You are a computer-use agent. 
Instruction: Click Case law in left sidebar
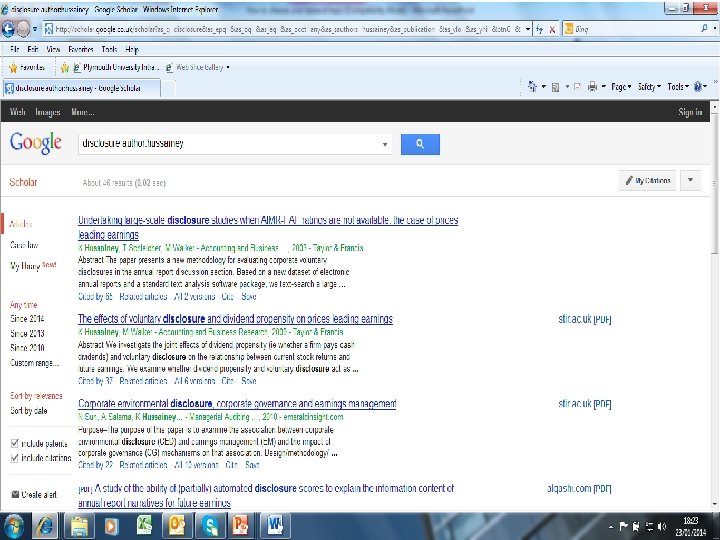point(24,245)
